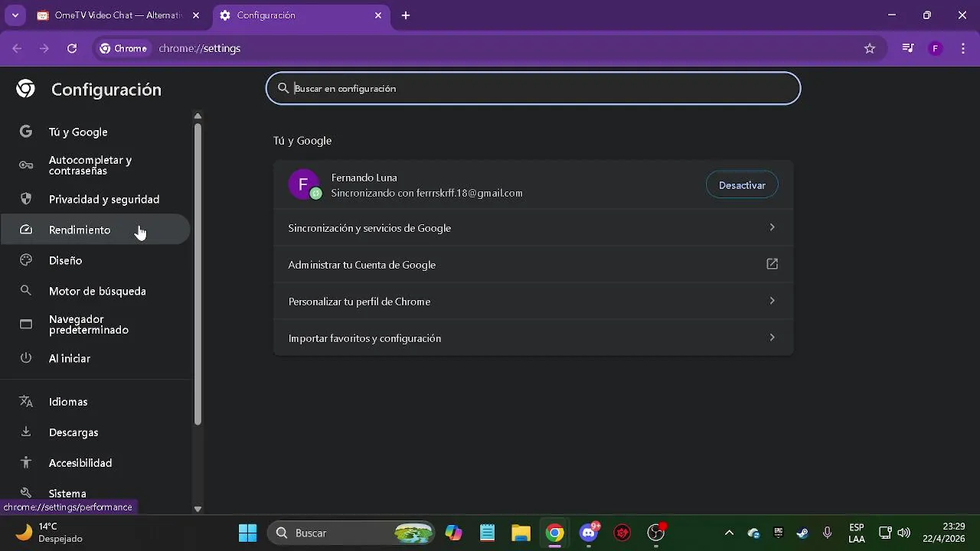Open the Chrome profile F button
Screen dimensions: 980x551
(x=935, y=48)
